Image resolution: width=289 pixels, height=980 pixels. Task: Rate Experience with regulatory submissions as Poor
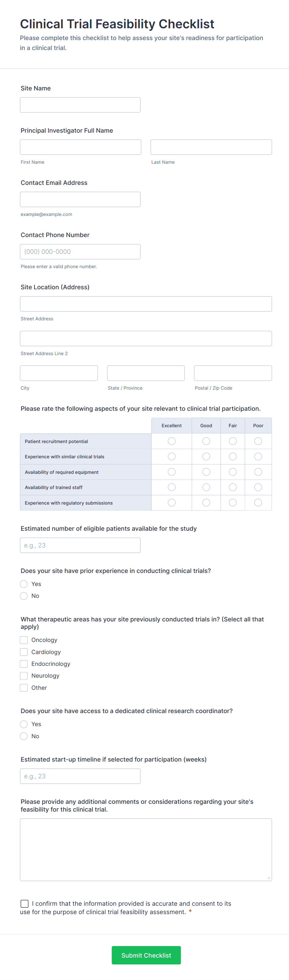click(x=258, y=503)
